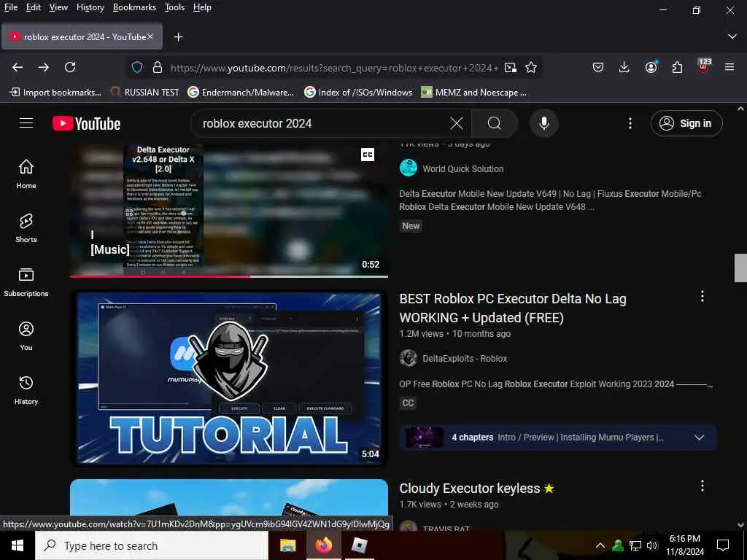Open the View menu
Viewport: 747px width, 560px height.
click(x=58, y=7)
